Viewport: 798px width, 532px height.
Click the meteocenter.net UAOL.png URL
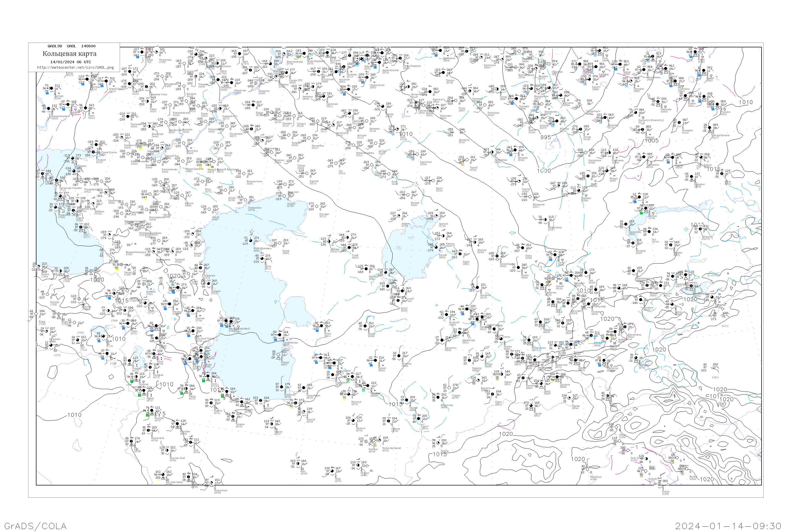point(75,67)
